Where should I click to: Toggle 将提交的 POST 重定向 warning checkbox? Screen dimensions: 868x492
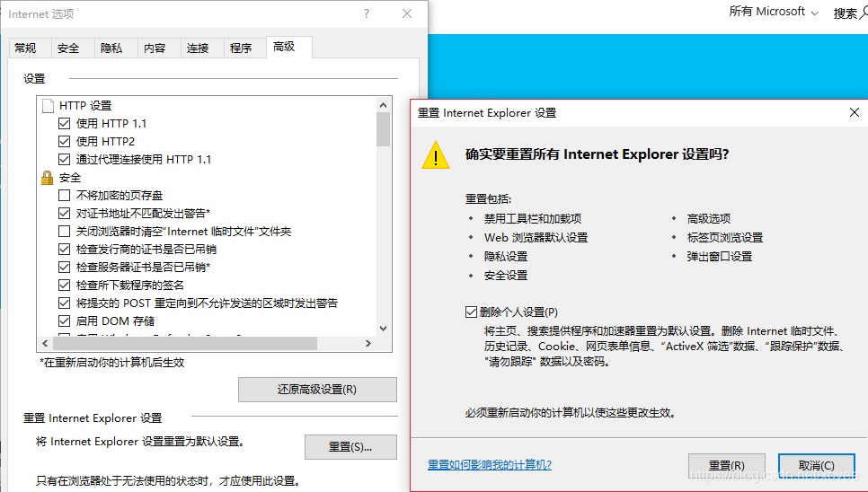coord(64,303)
